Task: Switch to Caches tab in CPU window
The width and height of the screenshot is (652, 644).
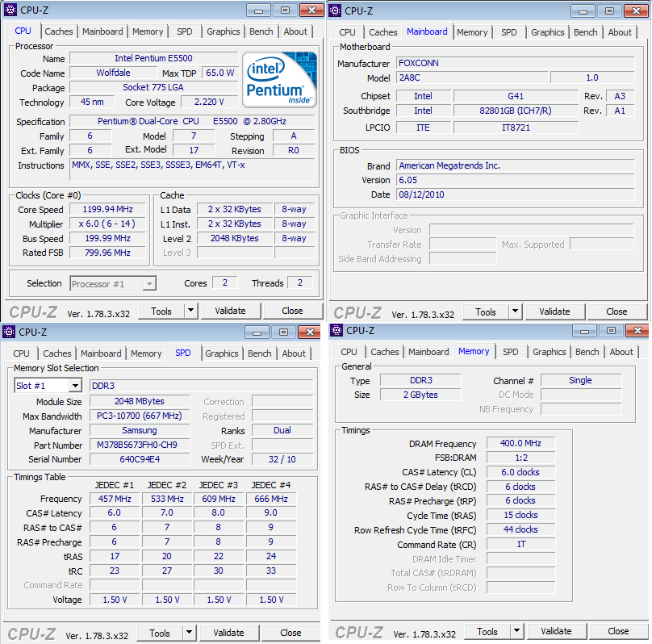Action: 59,31
